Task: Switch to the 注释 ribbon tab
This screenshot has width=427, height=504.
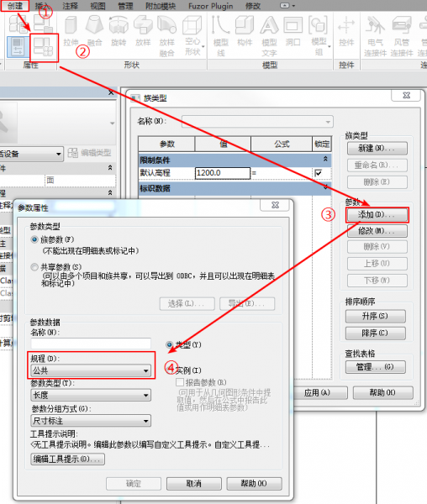Action: coord(70,6)
